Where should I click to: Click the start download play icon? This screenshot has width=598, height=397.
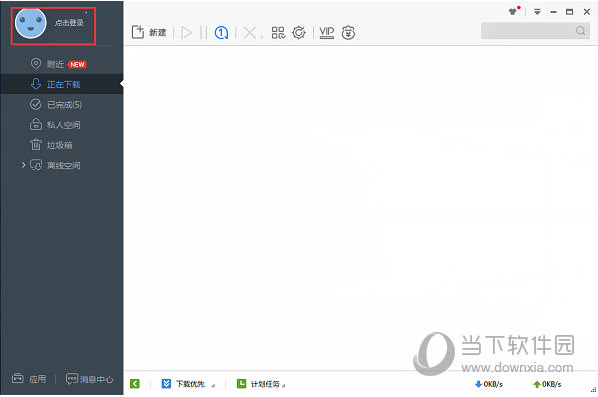186,33
